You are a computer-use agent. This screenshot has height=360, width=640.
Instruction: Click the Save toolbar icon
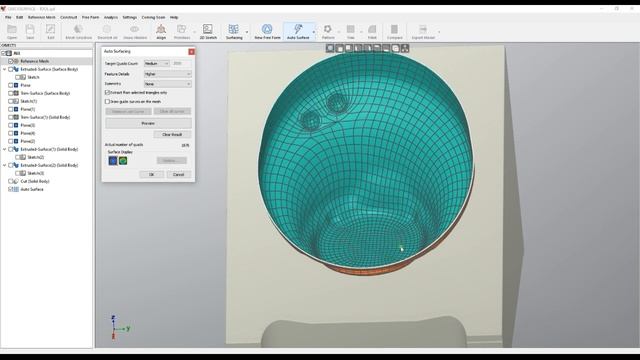tap(30, 29)
